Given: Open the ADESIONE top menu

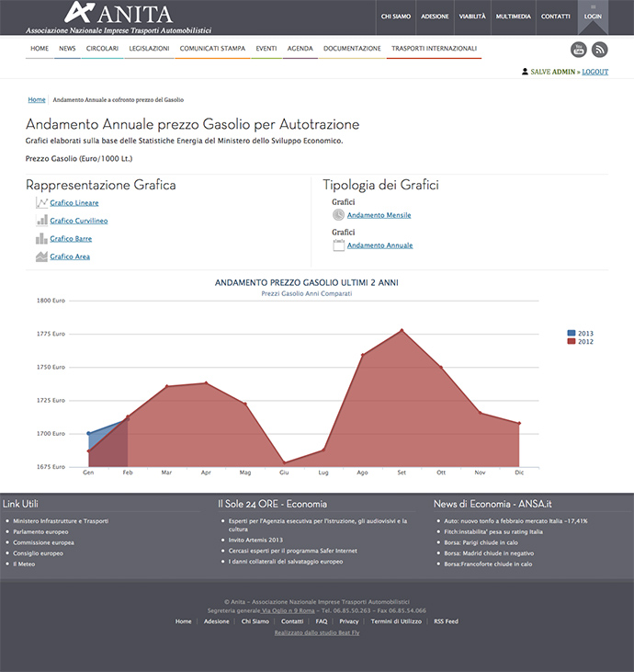Looking at the screenshot, I should [435, 17].
